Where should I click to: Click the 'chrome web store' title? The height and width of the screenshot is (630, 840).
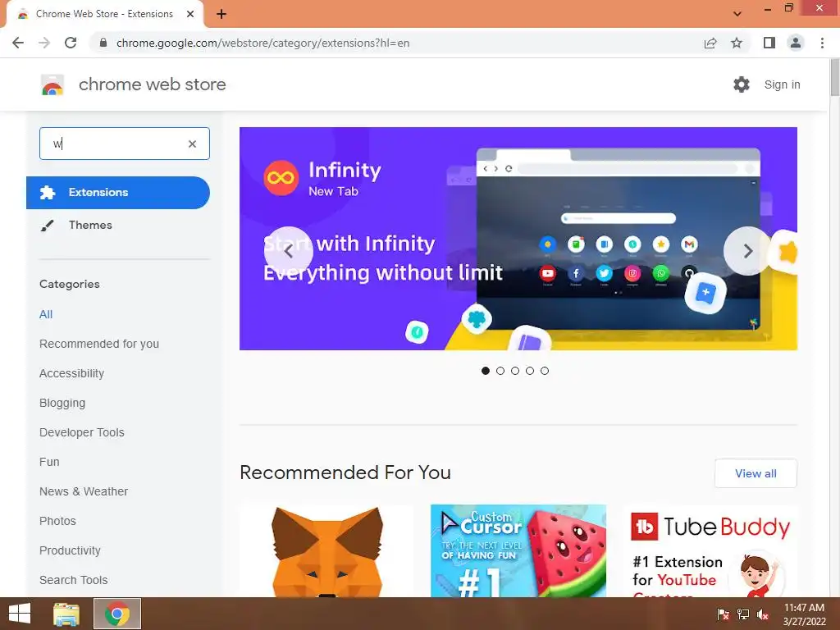(152, 84)
